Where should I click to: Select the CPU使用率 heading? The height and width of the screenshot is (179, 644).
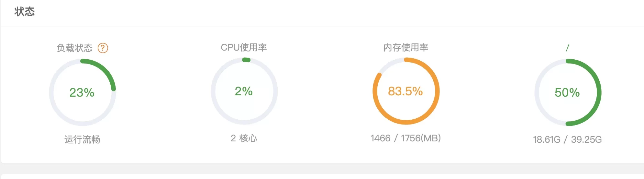point(244,47)
